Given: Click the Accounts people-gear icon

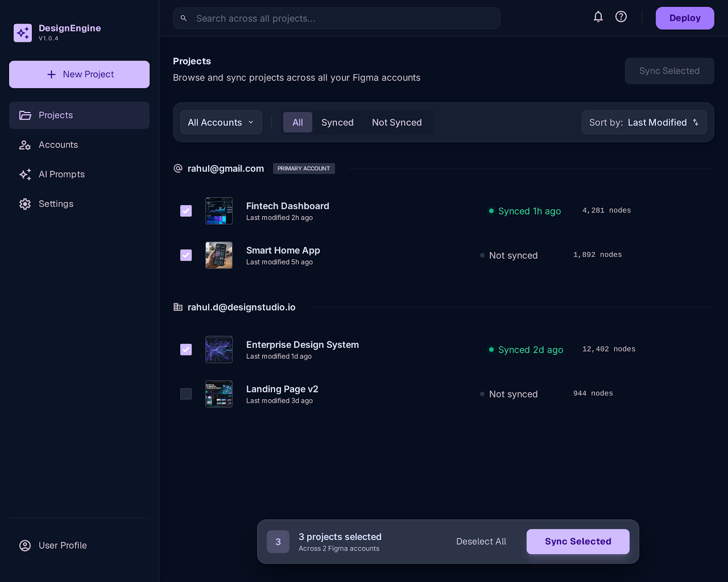Looking at the screenshot, I should click(x=25, y=145).
